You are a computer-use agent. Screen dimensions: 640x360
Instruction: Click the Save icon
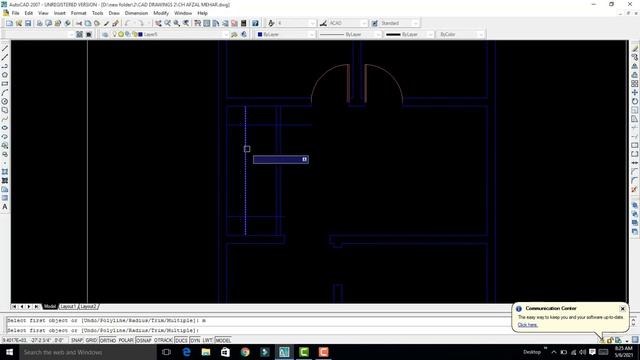[x=28, y=23]
